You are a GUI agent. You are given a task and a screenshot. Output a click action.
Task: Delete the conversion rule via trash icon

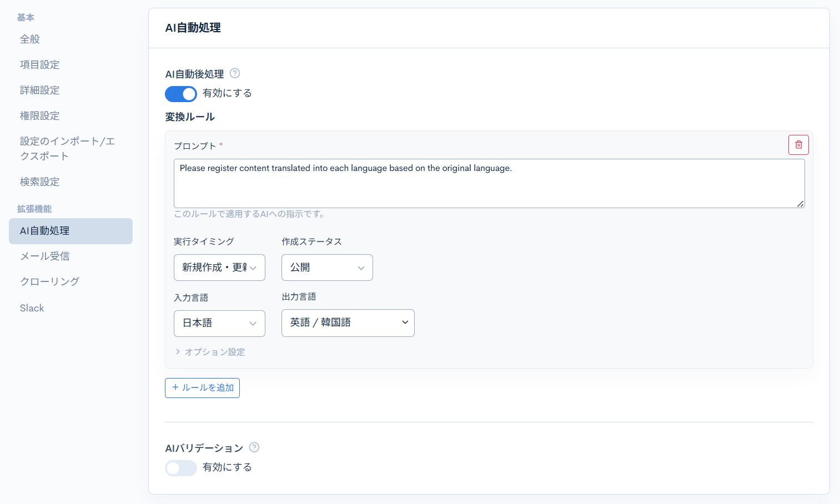(x=798, y=145)
